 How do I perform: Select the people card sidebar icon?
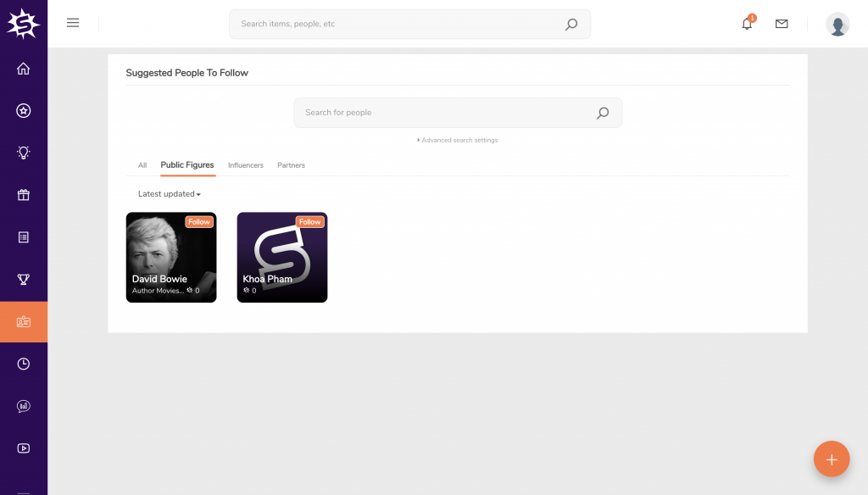pos(23,322)
